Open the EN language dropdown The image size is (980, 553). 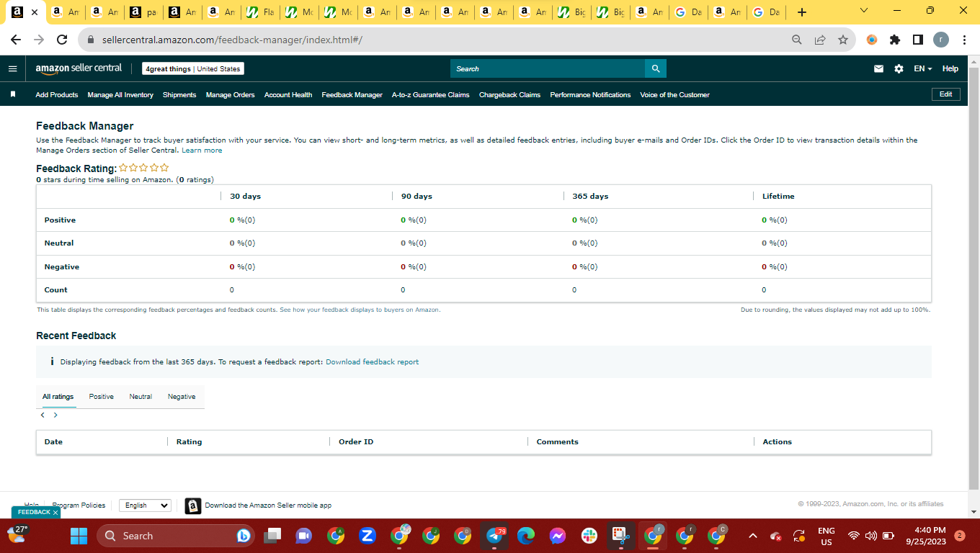coord(922,68)
